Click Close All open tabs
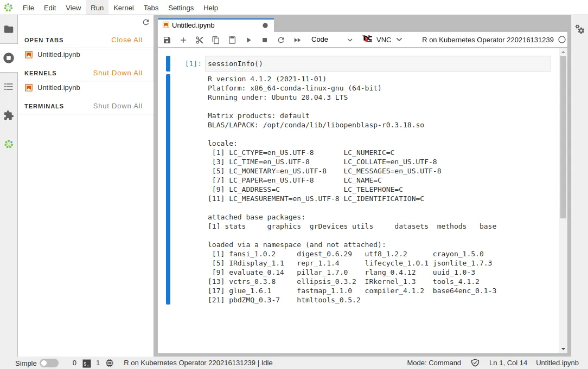 tap(127, 40)
